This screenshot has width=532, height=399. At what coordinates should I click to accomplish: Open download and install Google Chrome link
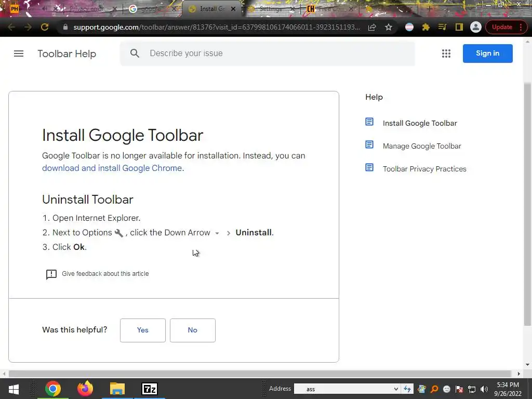(112, 168)
